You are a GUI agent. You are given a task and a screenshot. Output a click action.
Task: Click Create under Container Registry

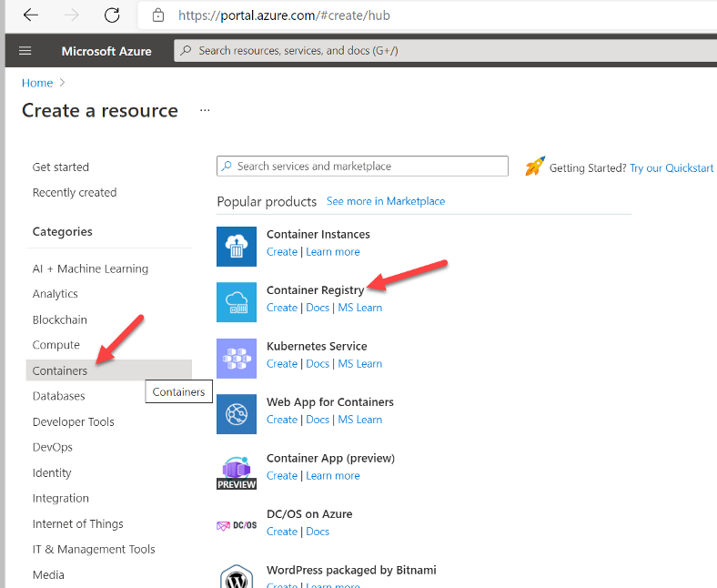coord(282,308)
